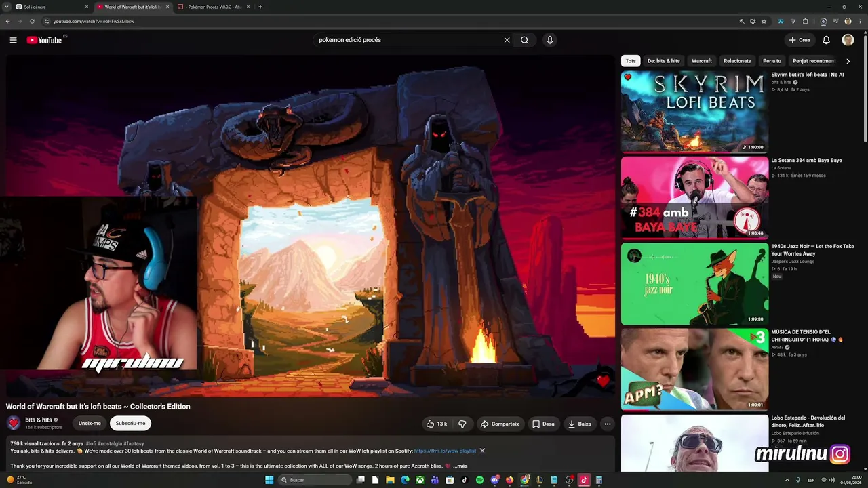Open the La Sotana 384 thumbnail
The width and height of the screenshot is (868, 488).
[694, 198]
